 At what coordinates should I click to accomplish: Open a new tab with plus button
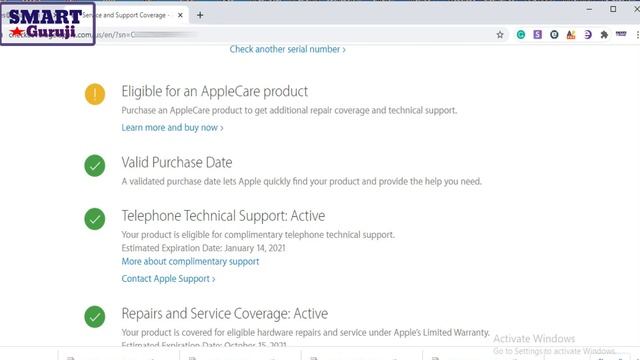point(200,15)
